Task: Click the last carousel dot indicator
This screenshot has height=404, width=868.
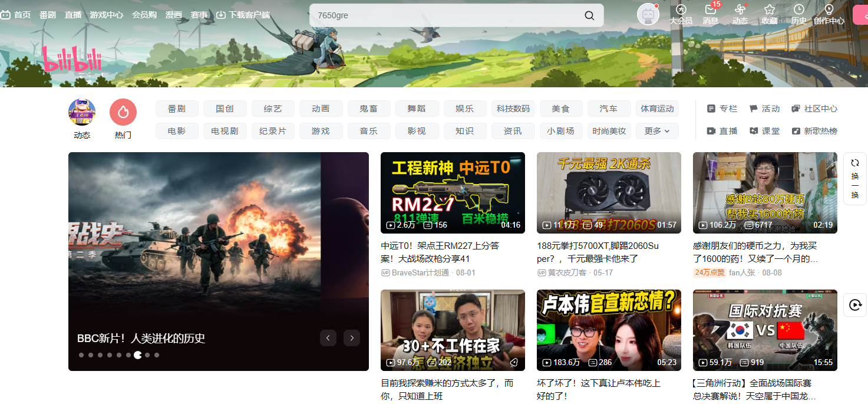Action: click(157, 355)
